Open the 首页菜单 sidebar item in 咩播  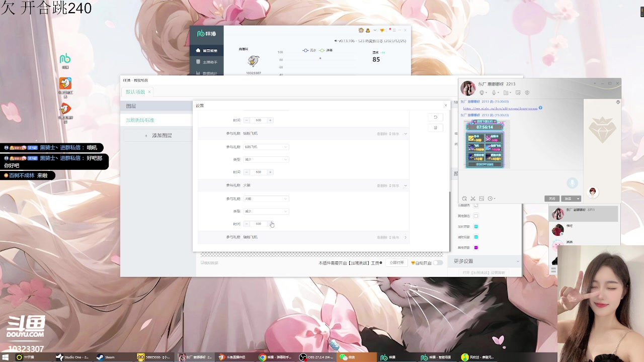point(207,50)
